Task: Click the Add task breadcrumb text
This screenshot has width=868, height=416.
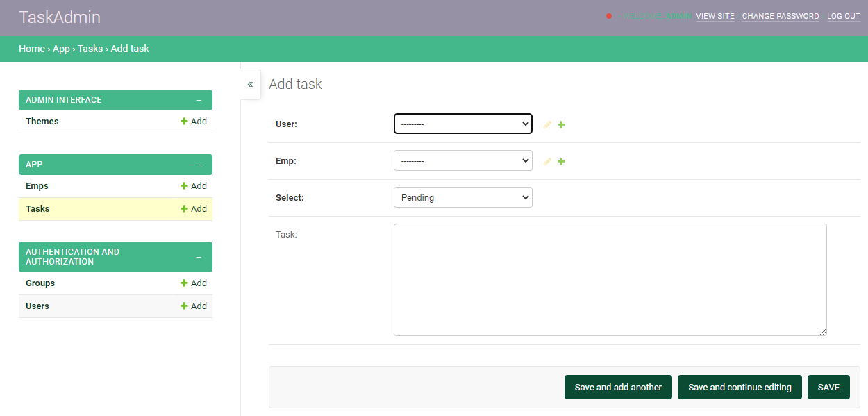Action: tap(130, 49)
